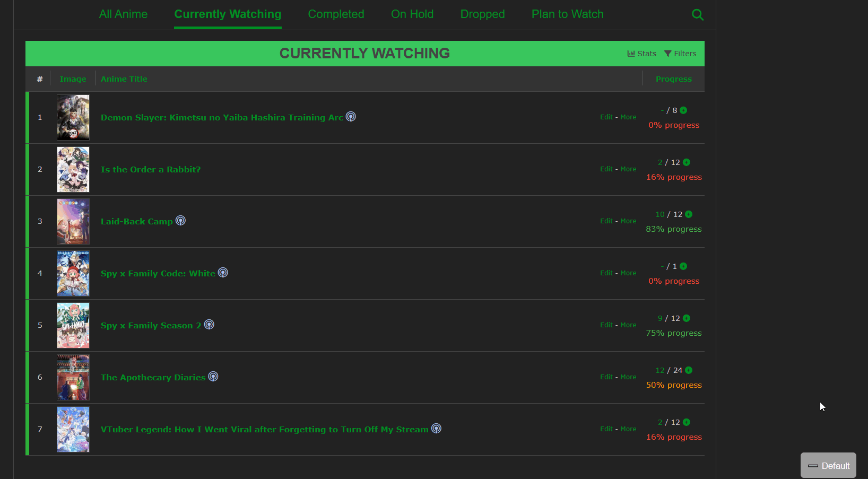Viewport: 868px width, 479px height.
Task: Switch to the Completed tab
Action: (336, 14)
